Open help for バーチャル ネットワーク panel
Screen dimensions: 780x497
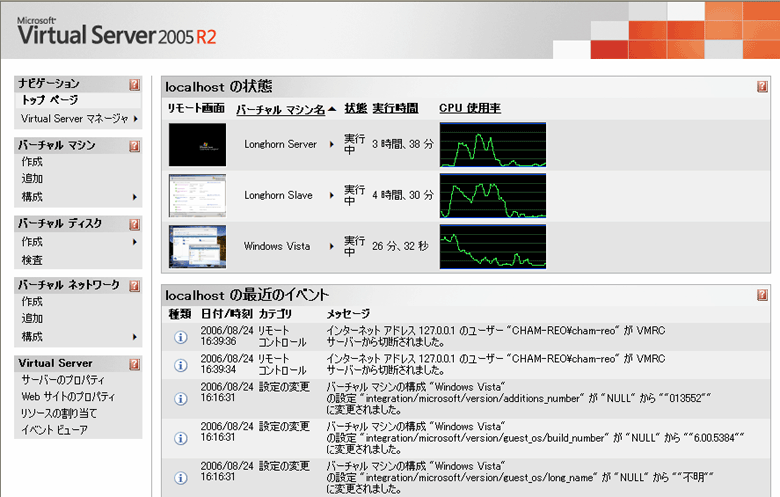tap(134, 286)
